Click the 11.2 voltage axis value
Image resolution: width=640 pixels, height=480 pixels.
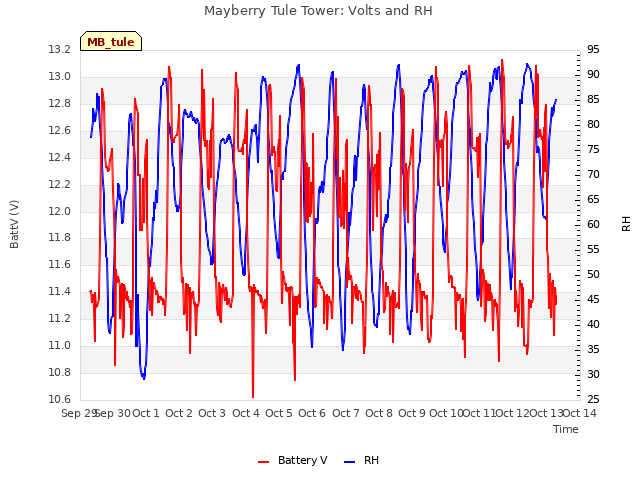pyautogui.click(x=60, y=318)
